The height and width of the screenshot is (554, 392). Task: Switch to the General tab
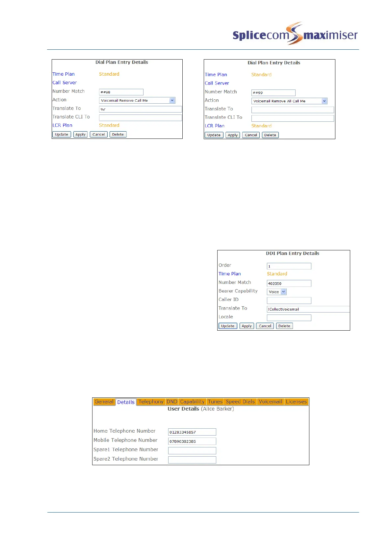point(104,402)
